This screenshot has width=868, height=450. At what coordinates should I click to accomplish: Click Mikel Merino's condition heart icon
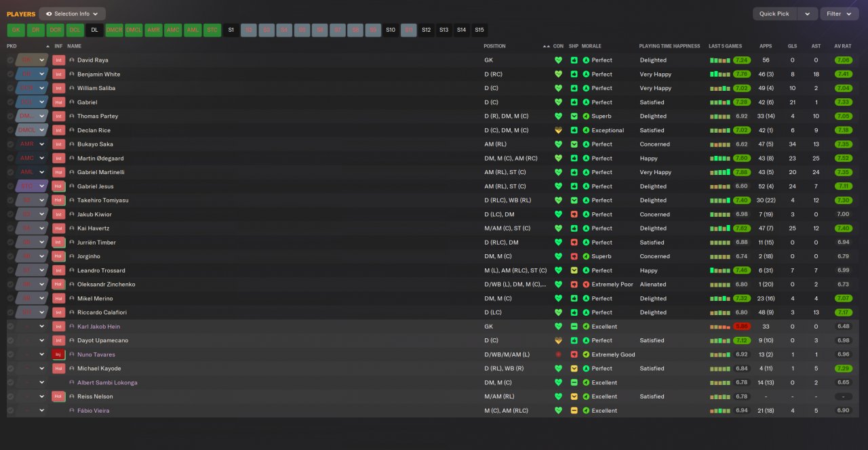[559, 298]
